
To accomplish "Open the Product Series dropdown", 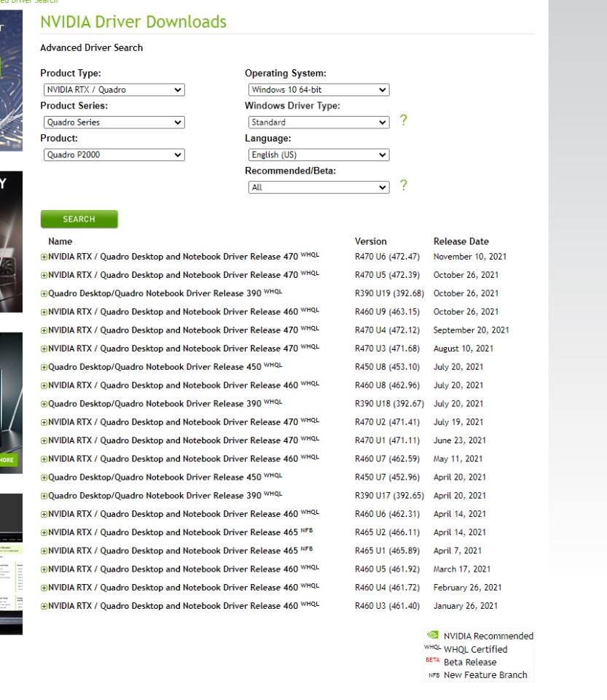I will [x=114, y=122].
